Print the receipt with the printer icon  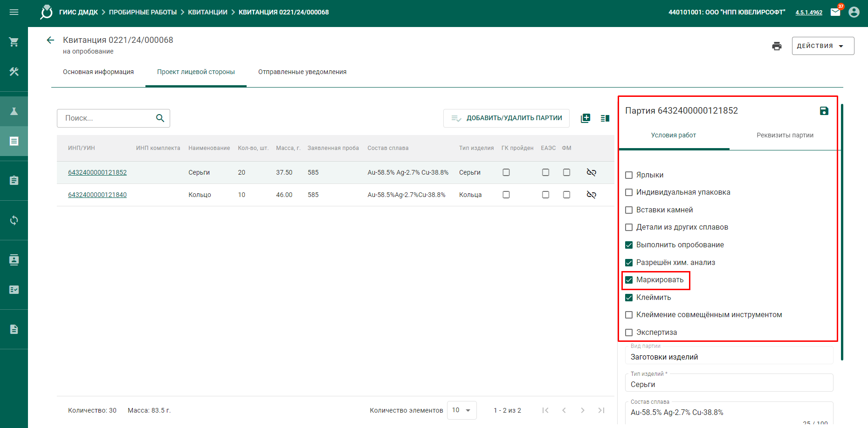[x=777, y=46]
